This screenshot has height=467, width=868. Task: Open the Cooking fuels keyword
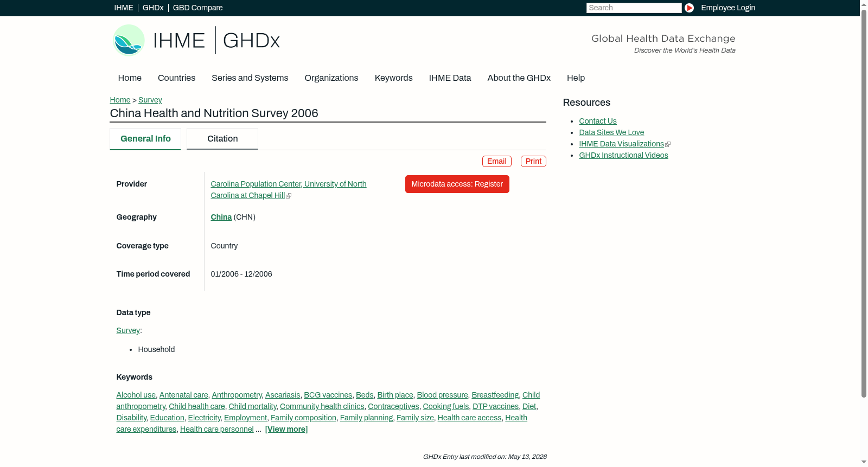point(446,406)
